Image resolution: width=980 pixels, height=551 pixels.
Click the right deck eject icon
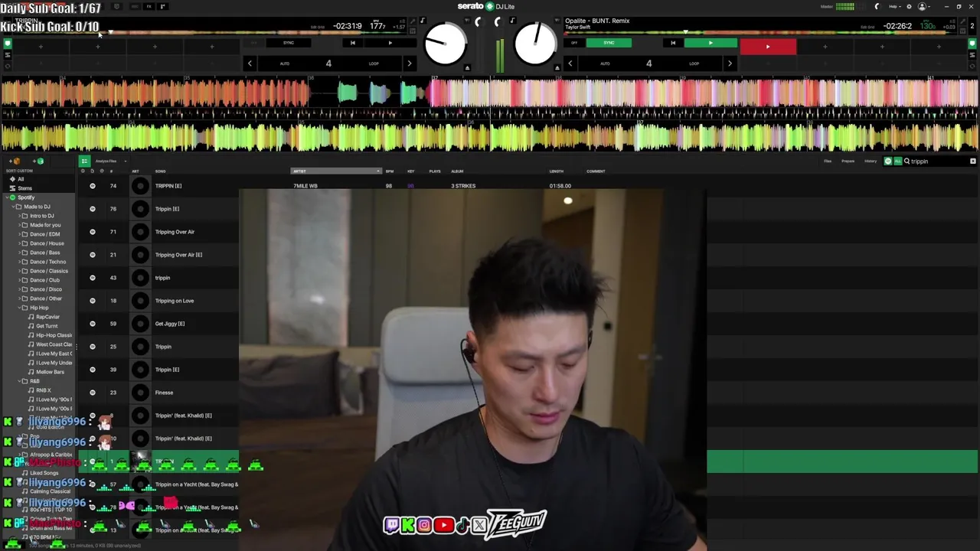click(x=557, y=68)
